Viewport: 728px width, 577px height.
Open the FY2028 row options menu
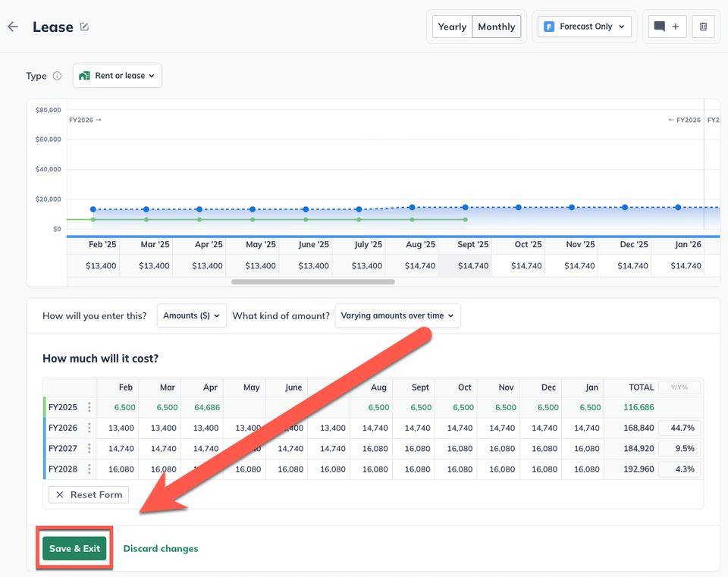tap(89, 469)
